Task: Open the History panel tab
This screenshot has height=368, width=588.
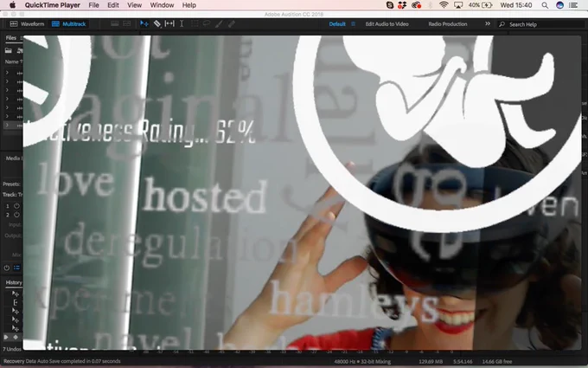Action: coord(14,282)
